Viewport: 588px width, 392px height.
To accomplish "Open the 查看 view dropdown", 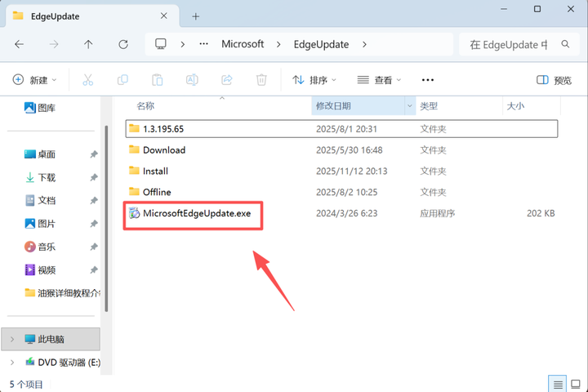I will (379, 80).
